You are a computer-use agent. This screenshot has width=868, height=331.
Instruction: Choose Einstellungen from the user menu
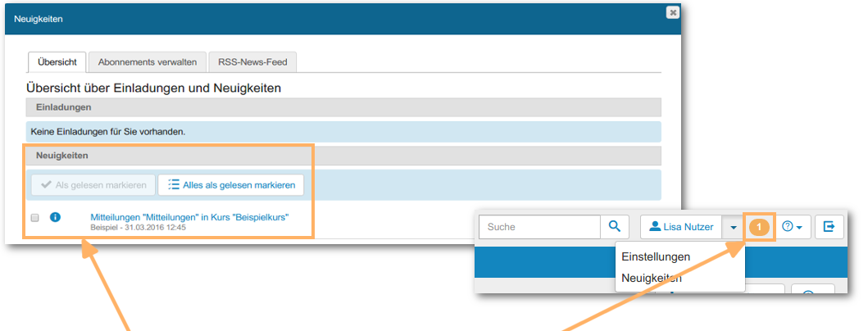click(x=656, y=256)
